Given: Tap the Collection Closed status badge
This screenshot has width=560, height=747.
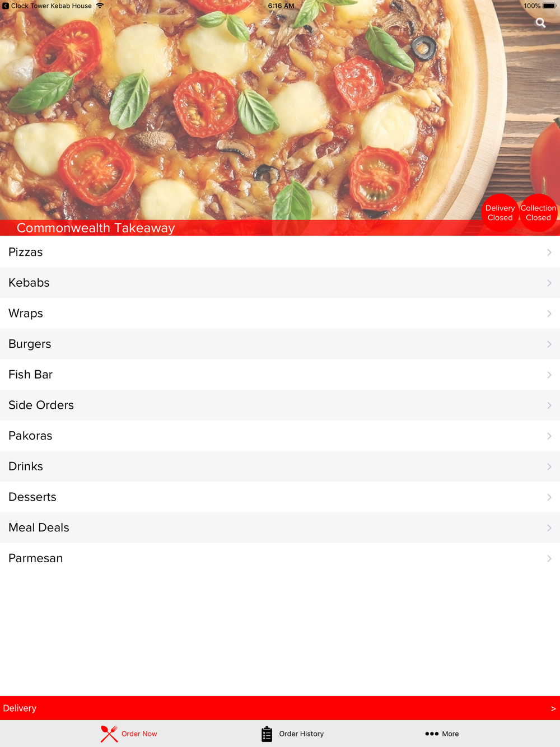Looking at the screenshot, I should pos(538,213).
